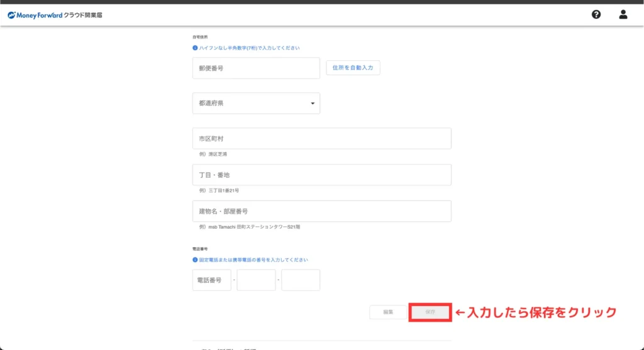
Task: Select the 市区町村 input field
Action: tap(321, 138)
